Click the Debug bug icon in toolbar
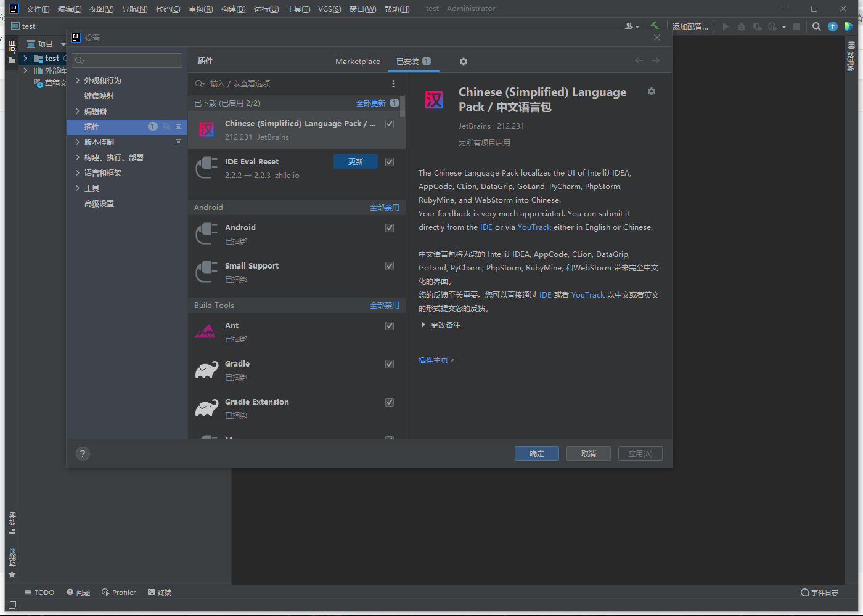 pos(742,26)
